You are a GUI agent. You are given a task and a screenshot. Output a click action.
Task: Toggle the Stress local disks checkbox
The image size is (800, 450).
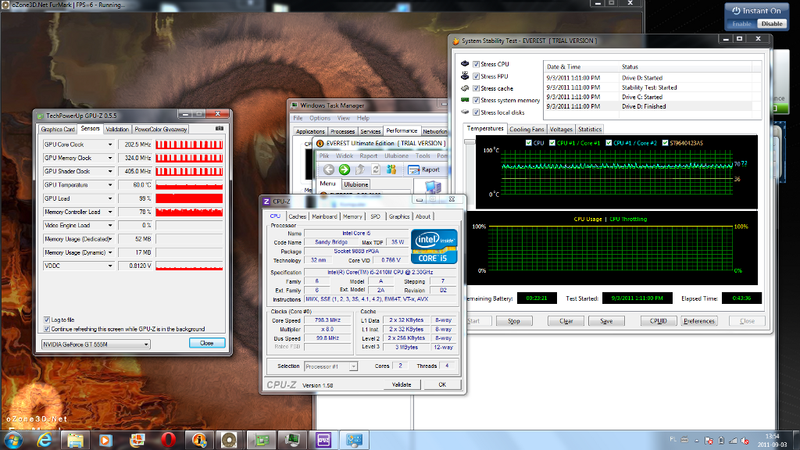click(x=476, y=113)
